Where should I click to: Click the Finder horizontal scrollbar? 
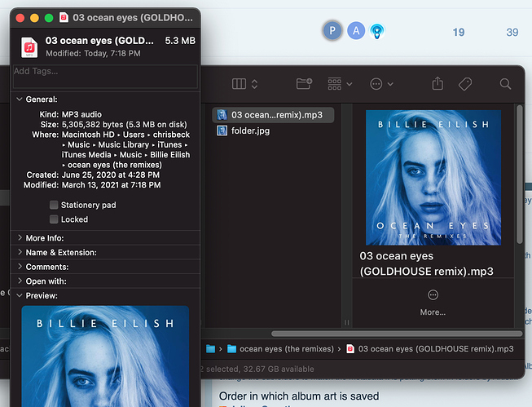[397, 334]
